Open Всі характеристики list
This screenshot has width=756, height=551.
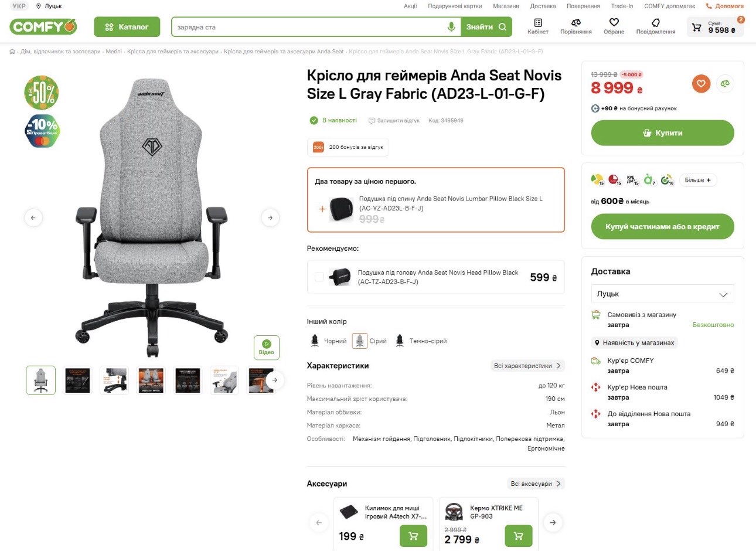tap(527, 366)
